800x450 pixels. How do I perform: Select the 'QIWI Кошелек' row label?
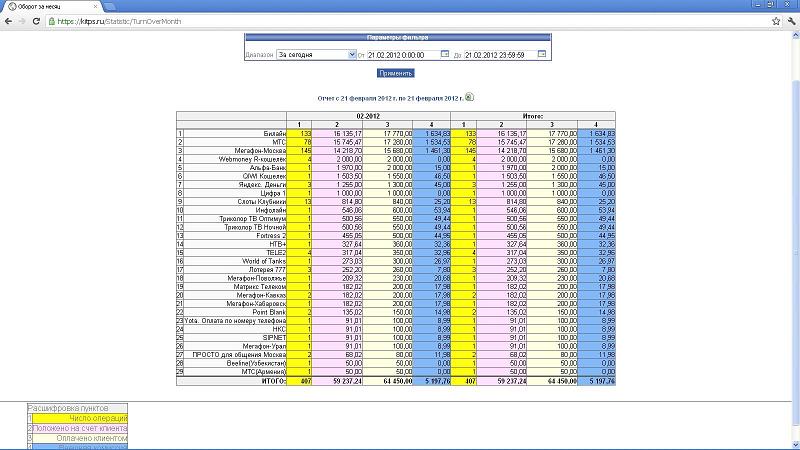[x=264, y=176]
